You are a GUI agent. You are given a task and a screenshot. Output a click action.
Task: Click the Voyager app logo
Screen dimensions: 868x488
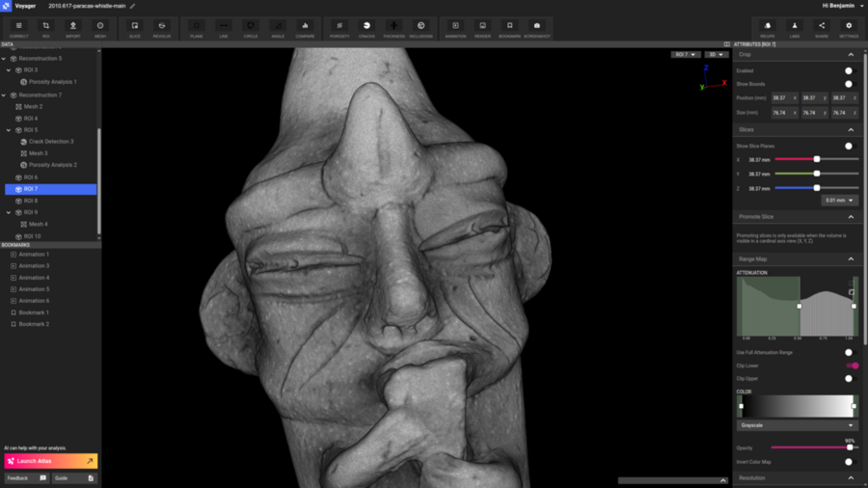click(x=6, y=6)
